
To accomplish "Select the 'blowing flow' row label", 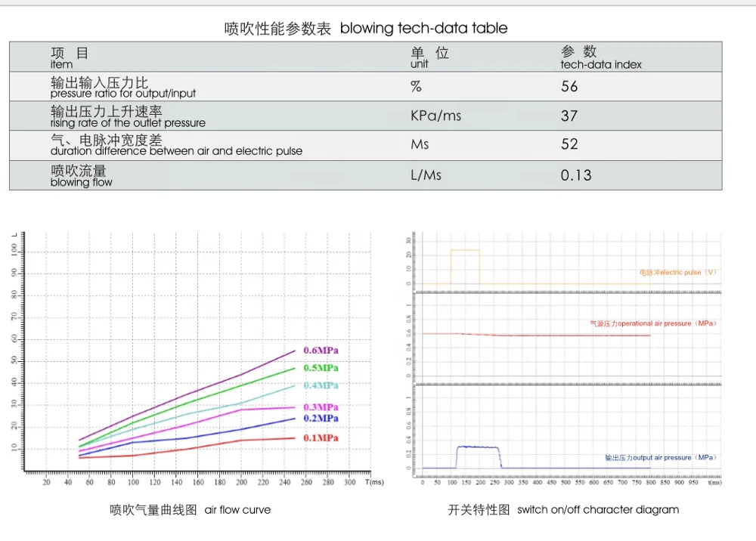I will coord(81,182).
